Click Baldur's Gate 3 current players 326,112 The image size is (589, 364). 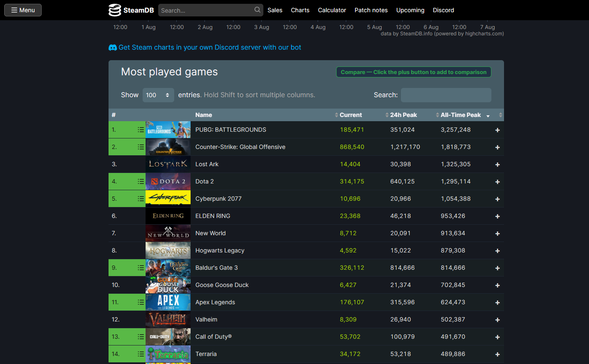352,268
